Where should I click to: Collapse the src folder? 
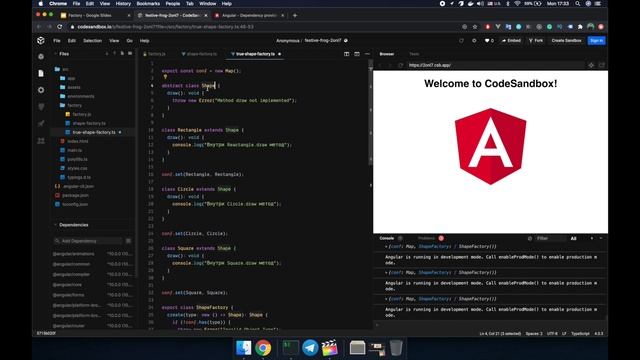pos(62,69)
